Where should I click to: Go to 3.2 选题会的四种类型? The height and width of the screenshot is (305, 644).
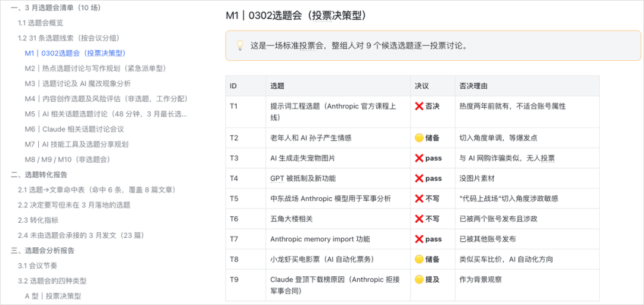coord(52,281)
